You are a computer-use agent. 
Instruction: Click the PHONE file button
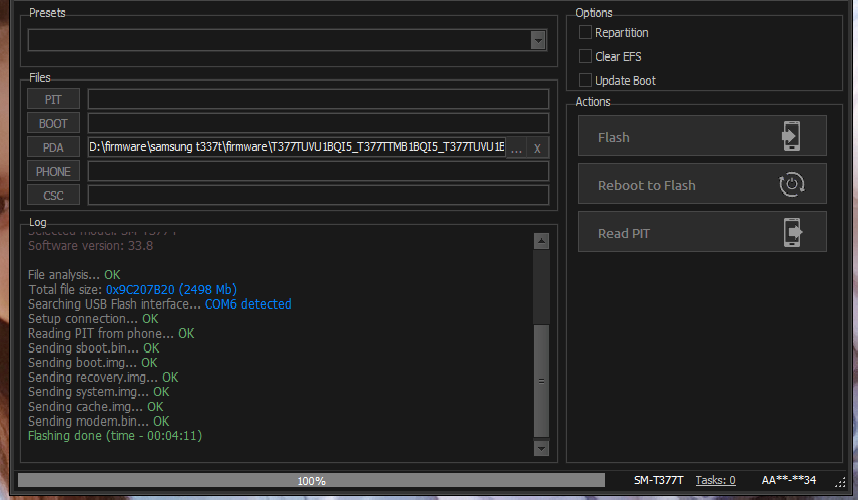53,172
